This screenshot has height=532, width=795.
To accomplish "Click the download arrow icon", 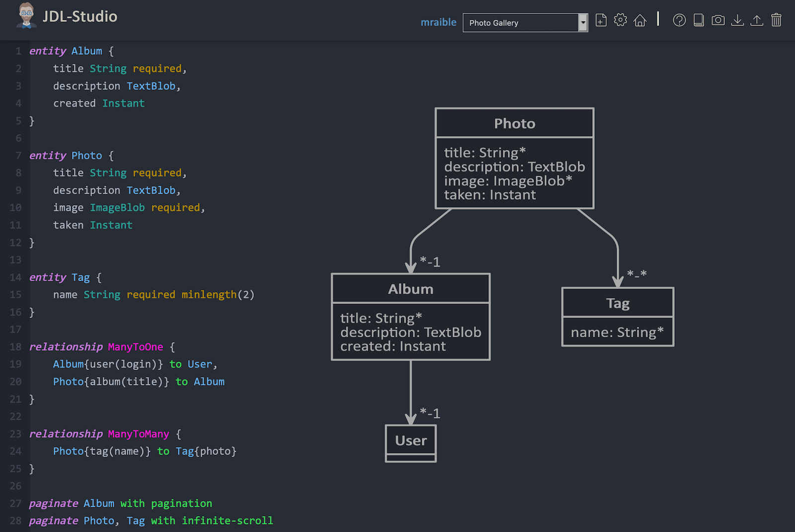I will pyautogui.click(x=737, y=20).
